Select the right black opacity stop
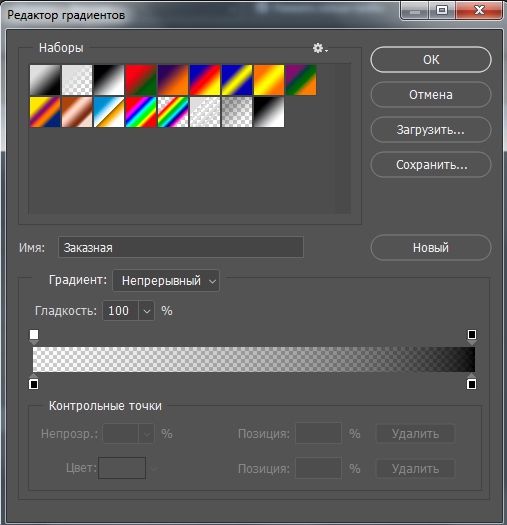The image size is (507, 525). pyautogui.click(x=472, y=336)
